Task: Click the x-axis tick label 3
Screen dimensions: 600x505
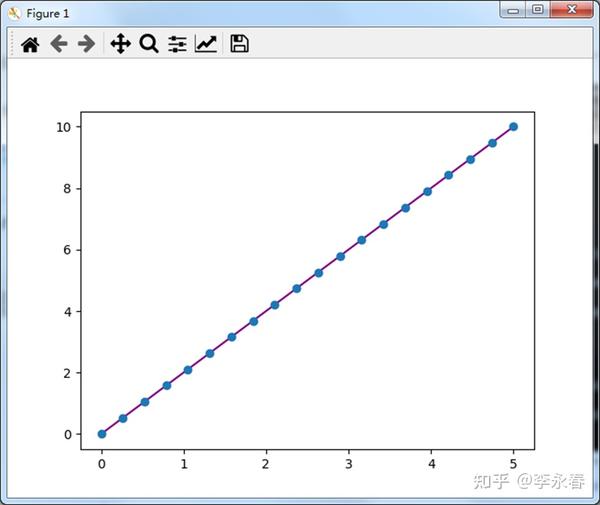Action: coord(349,464)
